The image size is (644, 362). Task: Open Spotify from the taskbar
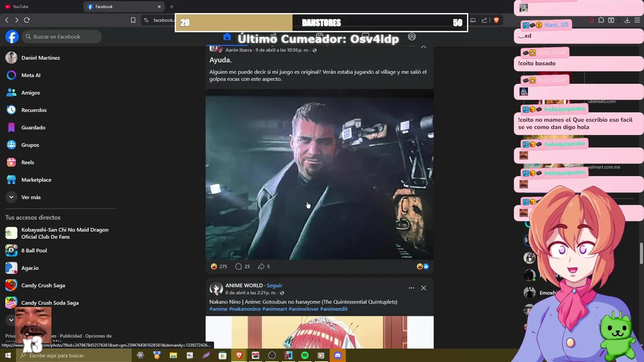[304, 355]
